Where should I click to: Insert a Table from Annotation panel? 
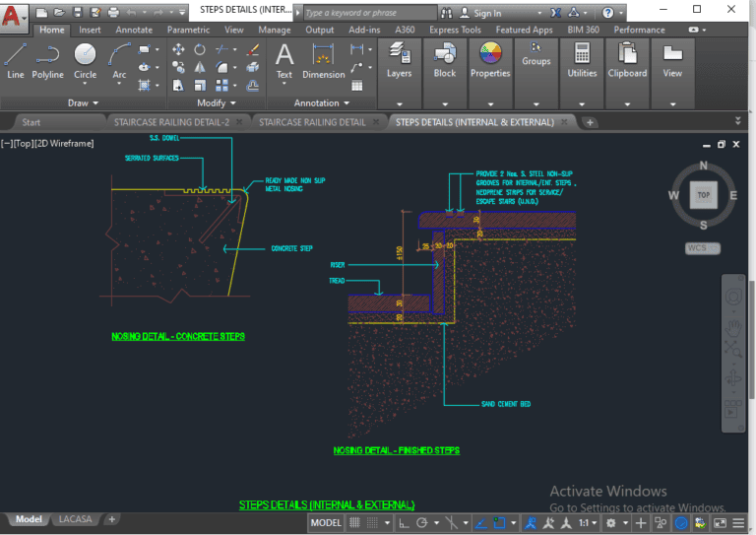(x=356, y=86)
